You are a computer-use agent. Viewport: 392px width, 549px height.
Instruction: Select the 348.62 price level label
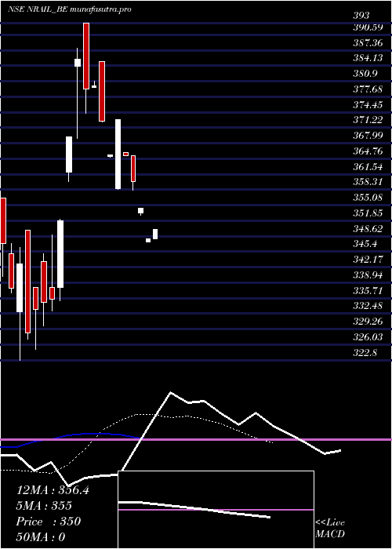[368, 228]
